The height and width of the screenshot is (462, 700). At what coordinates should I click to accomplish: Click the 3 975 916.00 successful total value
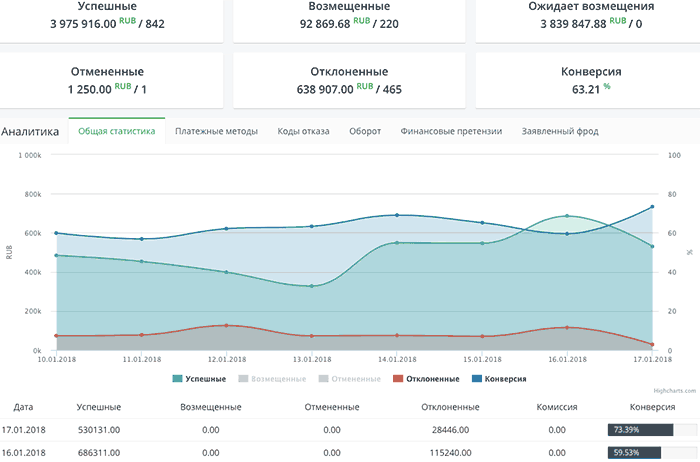coord(83,24)
